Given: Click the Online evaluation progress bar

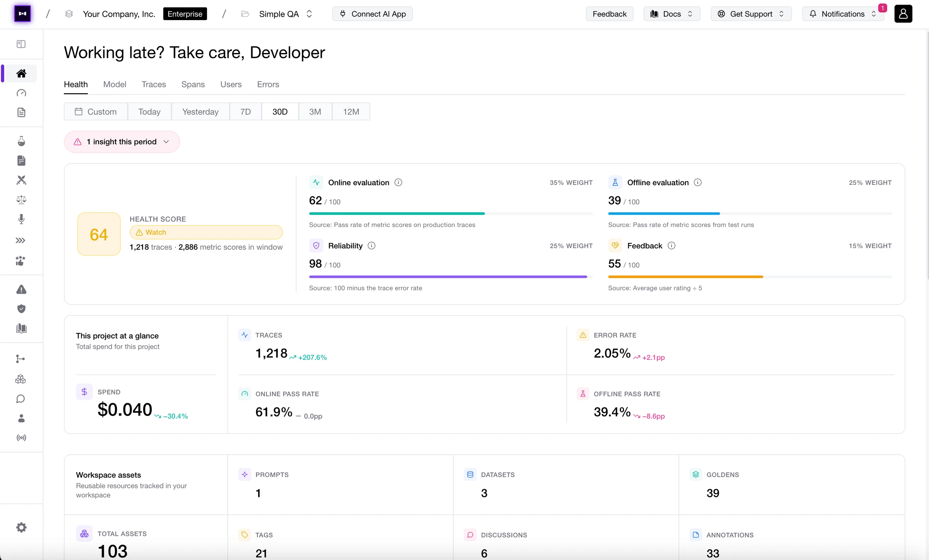Looking at the screenshot, I should pos(451,213).
